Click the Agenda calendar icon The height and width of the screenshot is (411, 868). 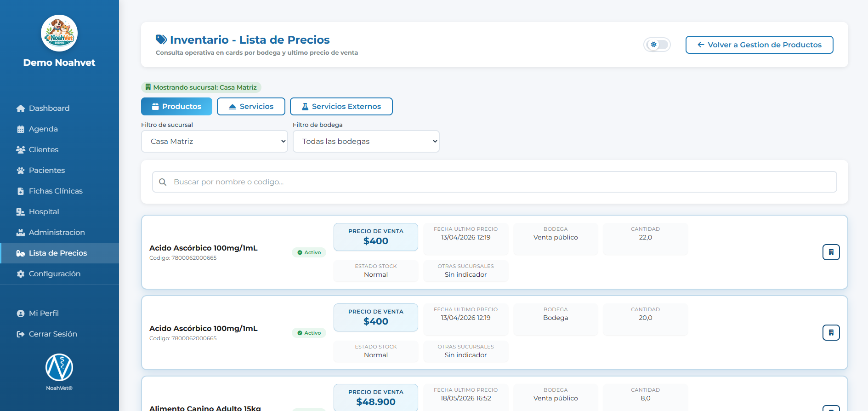[21, 129]
